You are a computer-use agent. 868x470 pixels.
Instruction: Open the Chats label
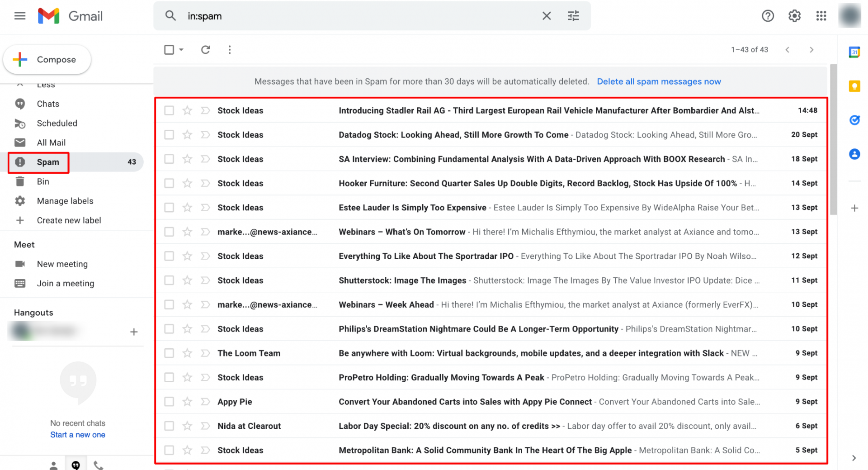[48, 104]
